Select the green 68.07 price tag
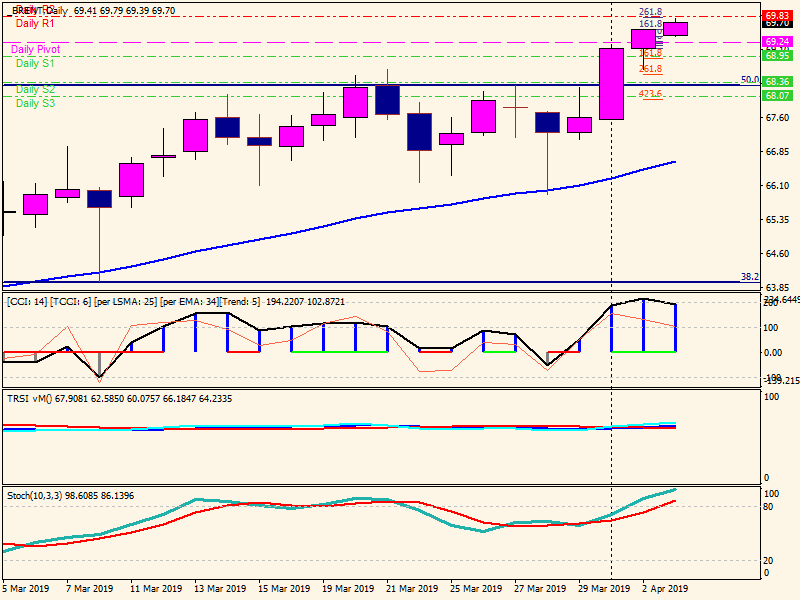 (777, 96)
